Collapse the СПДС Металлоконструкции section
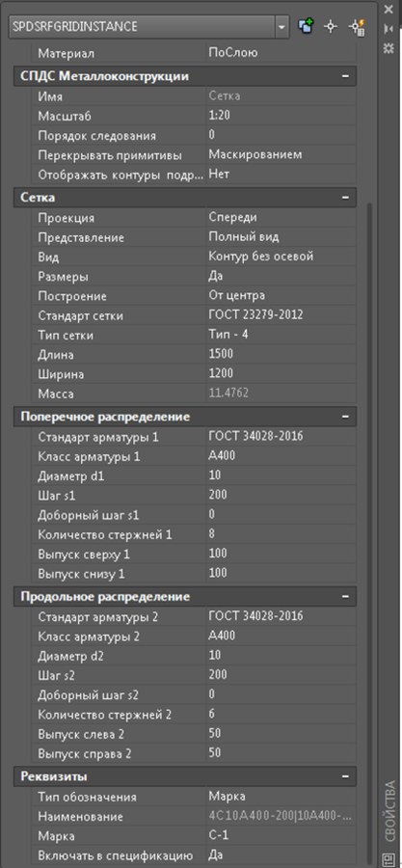The image size is (402, 868). tap(345, 76)
